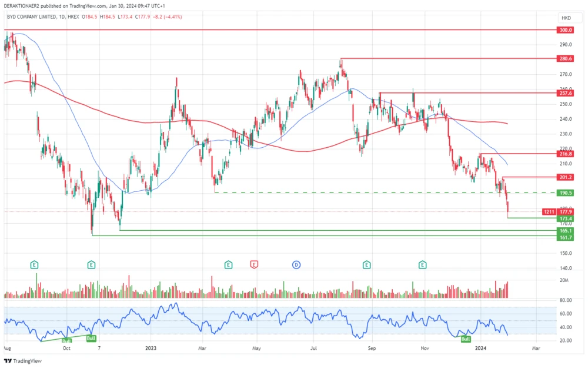Click the rightmost green earnings E marker
Image resolution: width=588 pixels, height=368 pixels.
pyautogui.click(x=422, y=265)
